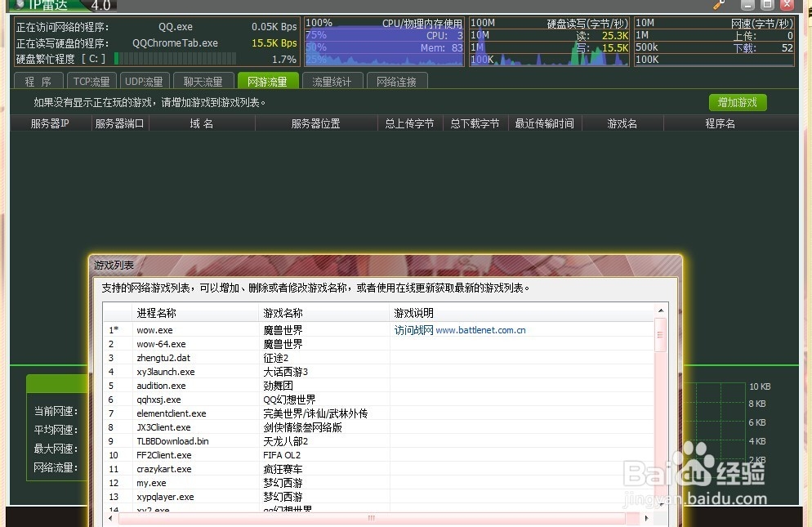
Task: Click the CPU/物理内存使用 graph
Action: click(384, 42)
